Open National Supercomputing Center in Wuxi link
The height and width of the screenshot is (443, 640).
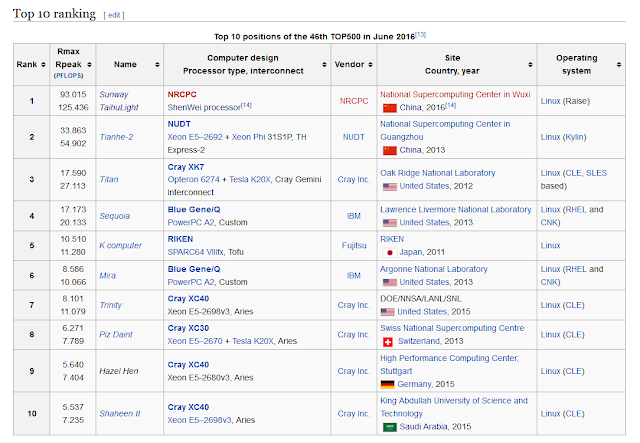pos(455,94)
